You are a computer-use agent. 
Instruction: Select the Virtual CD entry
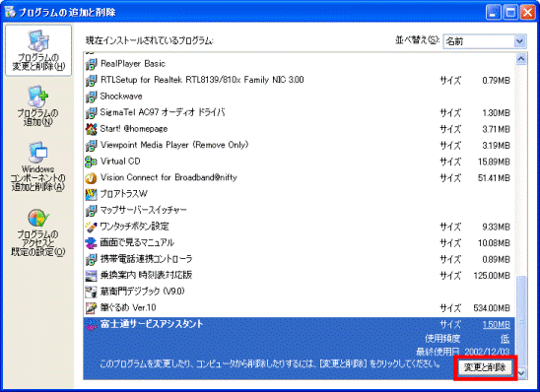click(299, 162)
